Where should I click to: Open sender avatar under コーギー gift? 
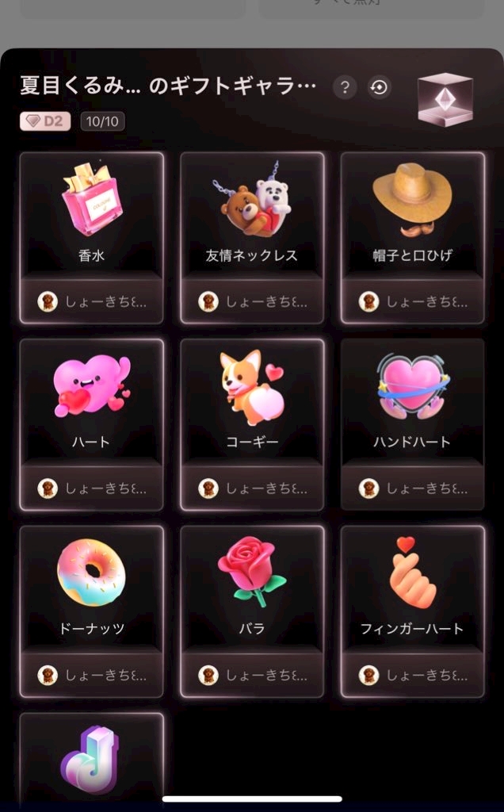click(208, 488)
